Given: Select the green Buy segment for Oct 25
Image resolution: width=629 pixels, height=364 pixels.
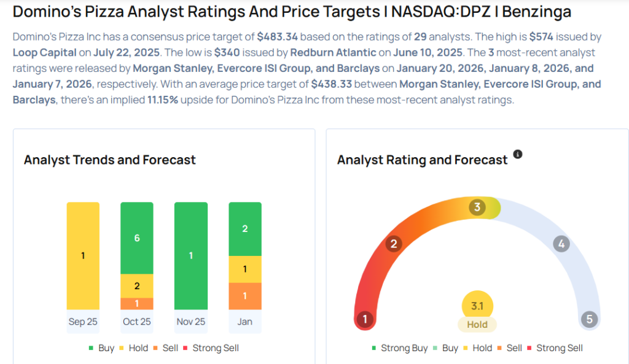Looking at the screenshot, I should click(137, 238).
